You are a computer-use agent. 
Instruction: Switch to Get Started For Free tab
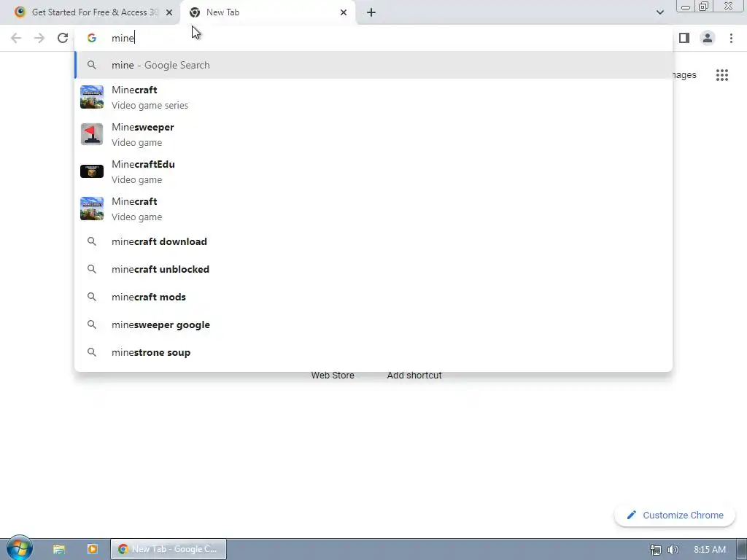pyautogui.click(x=90, y=12)
